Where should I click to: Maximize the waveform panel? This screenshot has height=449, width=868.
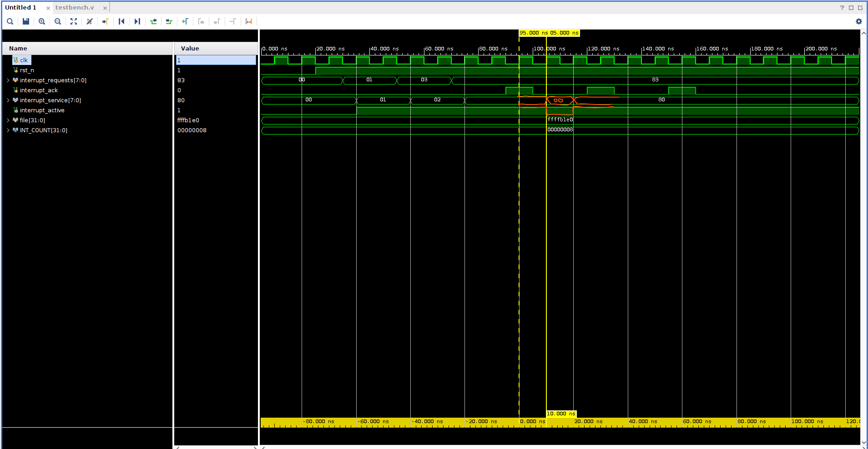(851, 8)
